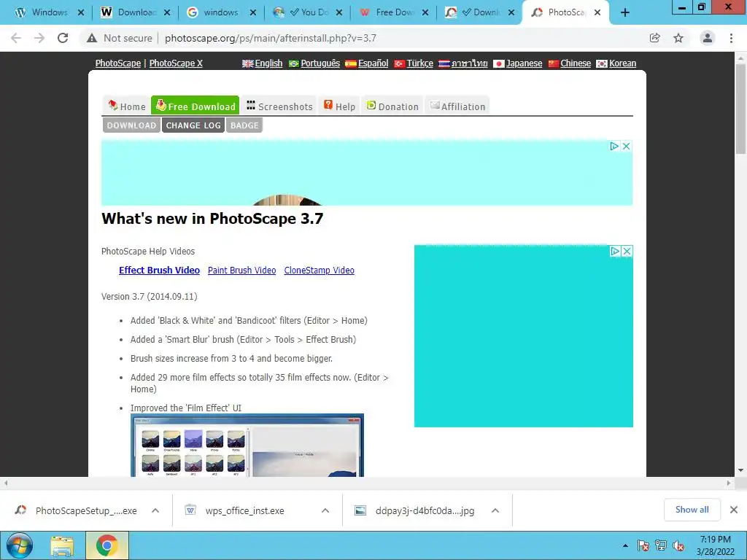Open the Screenshots menu tab
747x560 pixels.
click(279, 106)
